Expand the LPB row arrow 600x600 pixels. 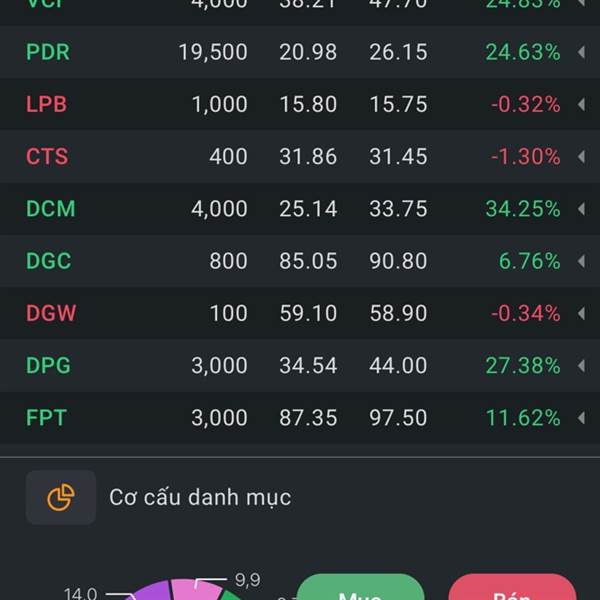pos(581,104)
